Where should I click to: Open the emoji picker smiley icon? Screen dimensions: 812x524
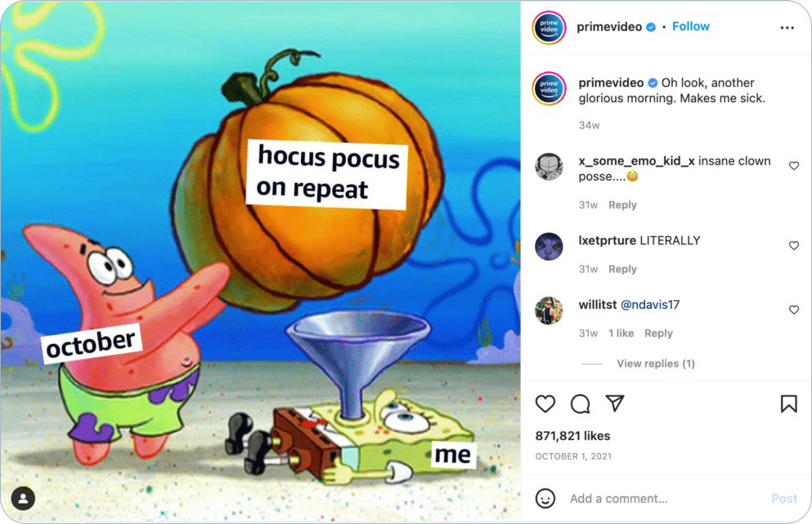(x=545, y=499)
